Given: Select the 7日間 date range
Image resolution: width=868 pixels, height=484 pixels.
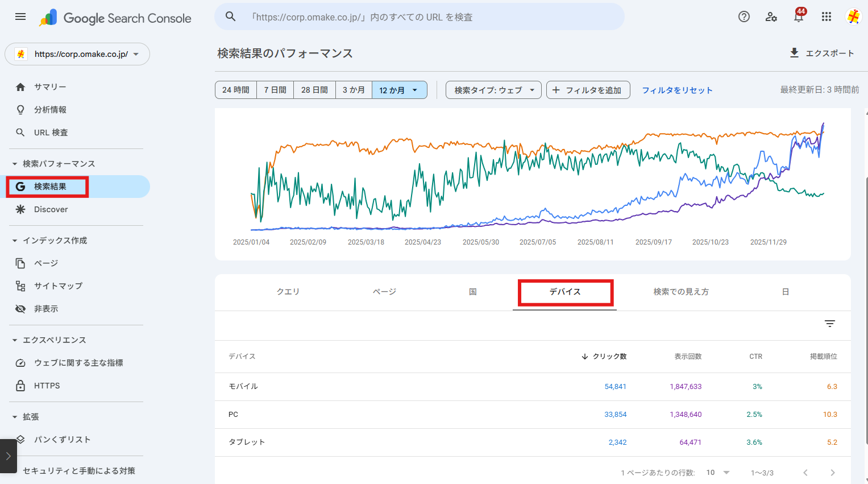Looking at the screenshot, I should click(x=275, y=90).
